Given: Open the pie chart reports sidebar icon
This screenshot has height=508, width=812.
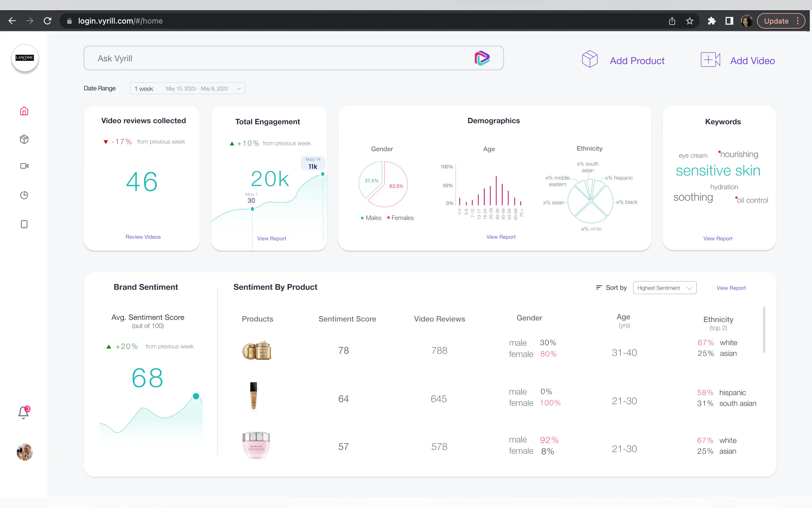Looking at the screenshot, I should [24, 195].
